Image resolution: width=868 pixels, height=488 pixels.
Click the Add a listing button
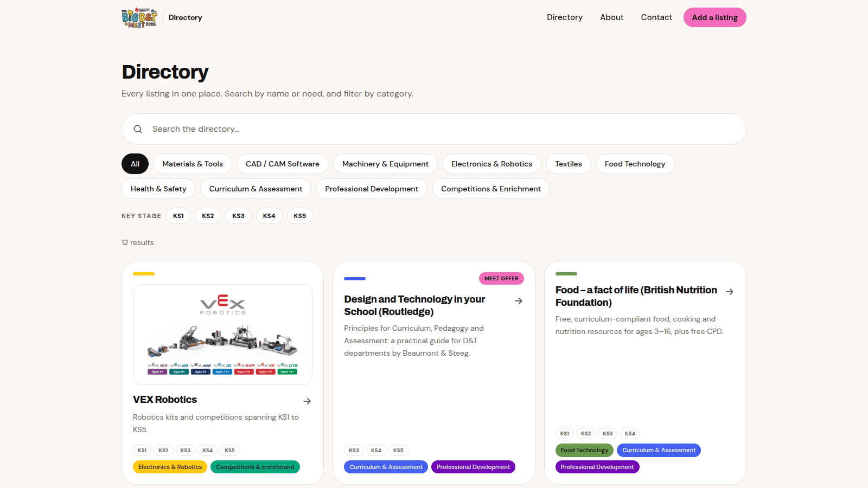tap(714, 17)
